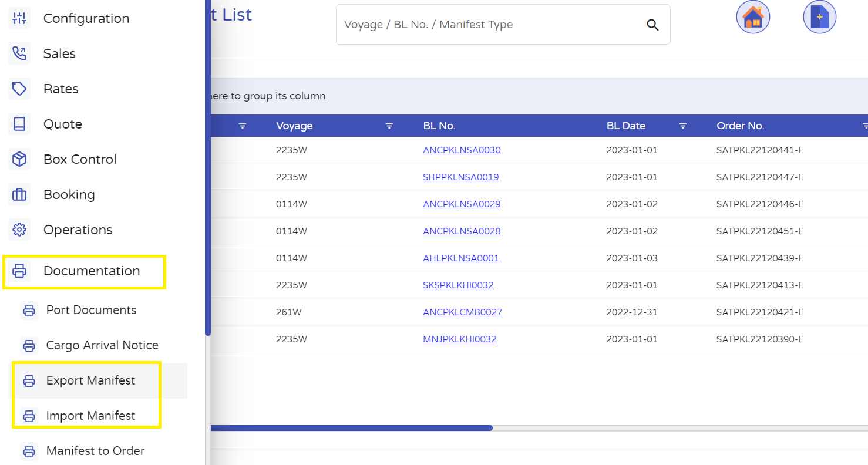Screen dimensions: 868x465
Task: Focus the Voyage / BL No. search field
Action: tap(487, 25)
